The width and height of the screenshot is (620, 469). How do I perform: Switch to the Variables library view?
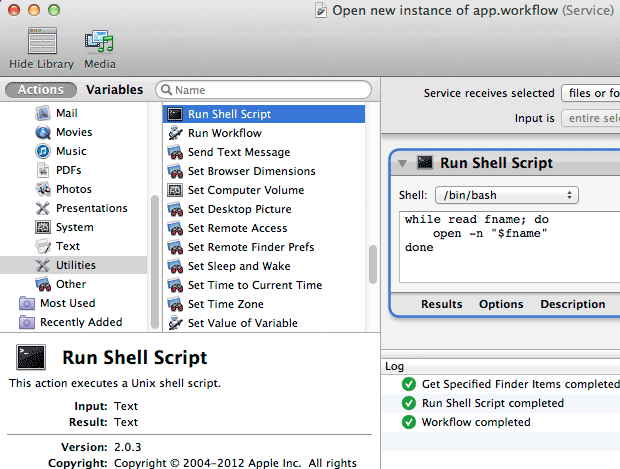[114, 90]
